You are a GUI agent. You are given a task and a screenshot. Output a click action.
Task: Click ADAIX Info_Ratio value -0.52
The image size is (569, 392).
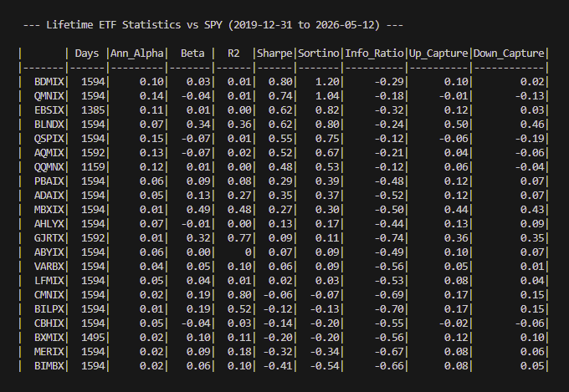pyautogui.click(x=389, y=196)
